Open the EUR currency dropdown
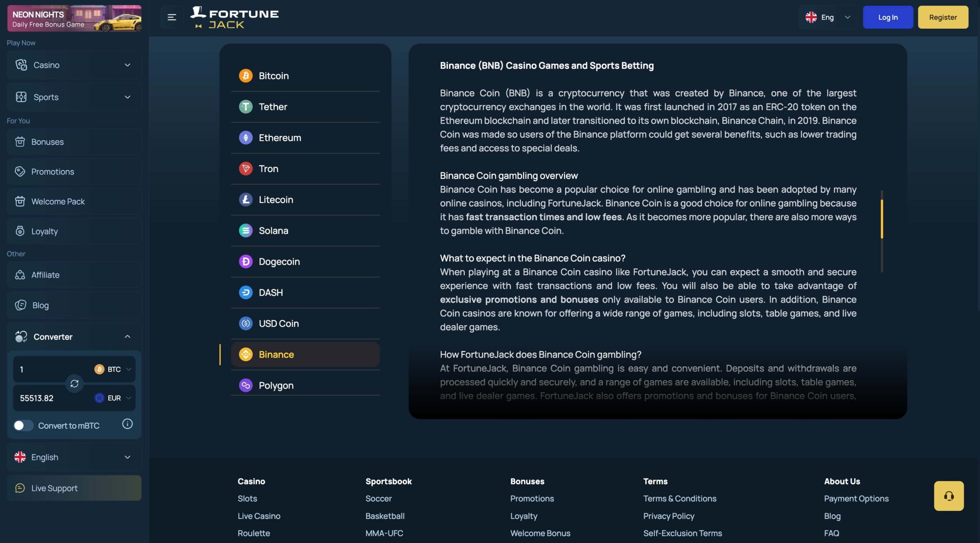980x543 pixels. click(113, 398)
